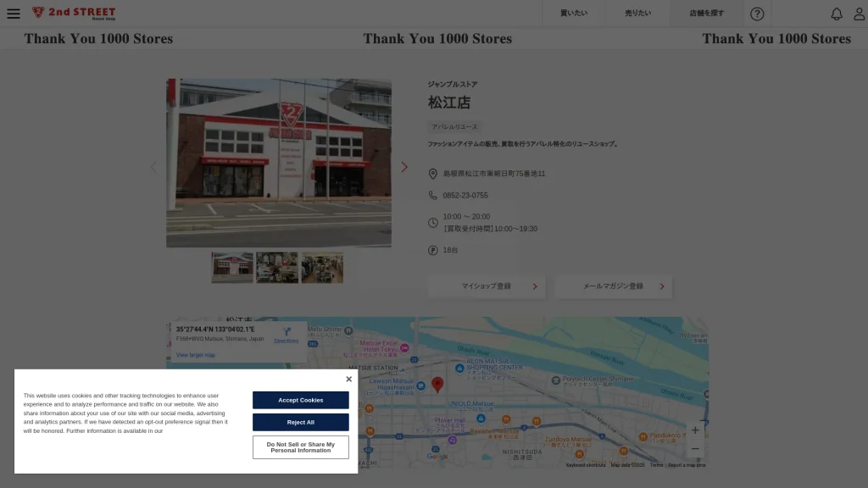Open the 店舗を探す menu
Image resolution: width=868 pixels, height=488 pixels.
click(x=706, y=14)
